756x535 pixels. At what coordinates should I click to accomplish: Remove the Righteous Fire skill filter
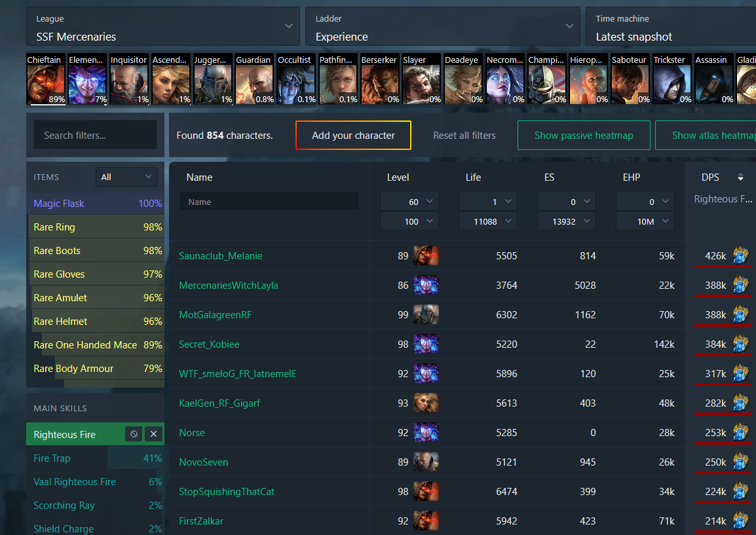154,434
